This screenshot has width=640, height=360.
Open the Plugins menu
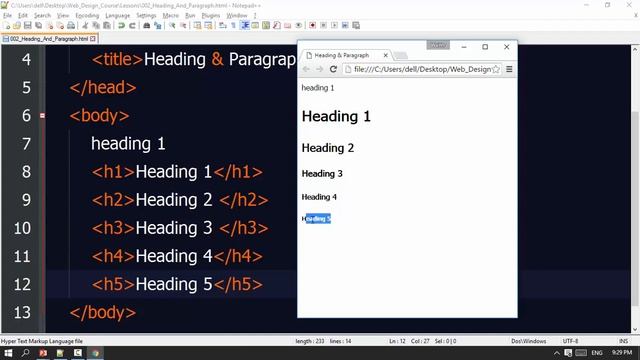211,16
